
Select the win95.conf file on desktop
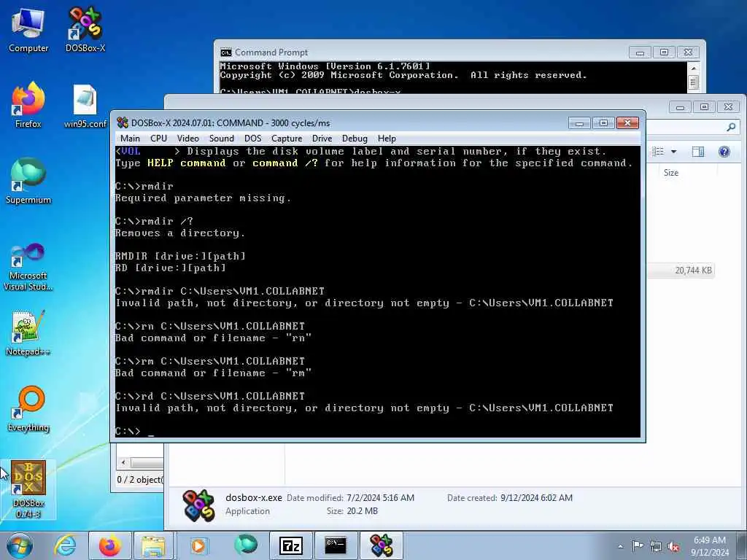pyautogui.click(x=85, y=106)
